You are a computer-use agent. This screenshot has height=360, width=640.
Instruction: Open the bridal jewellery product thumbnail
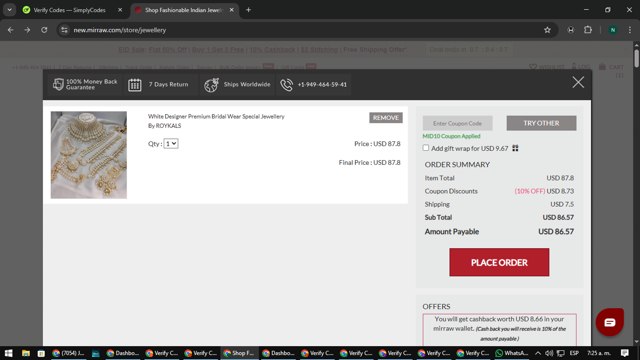tap(89, 155)
